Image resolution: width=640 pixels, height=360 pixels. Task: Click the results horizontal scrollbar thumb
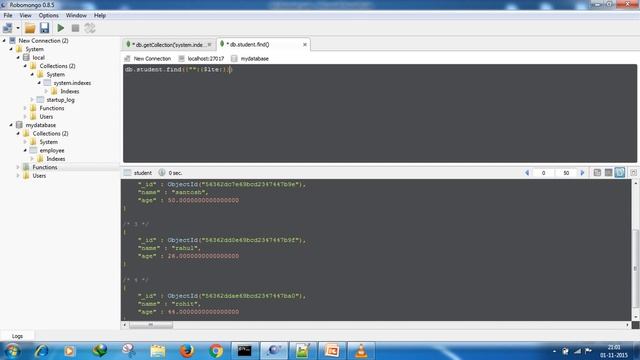151,325
